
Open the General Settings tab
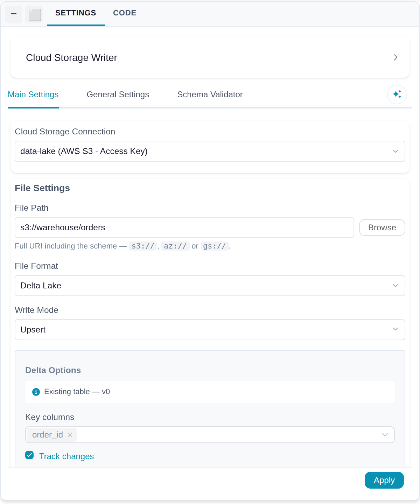tap(118, 94)
